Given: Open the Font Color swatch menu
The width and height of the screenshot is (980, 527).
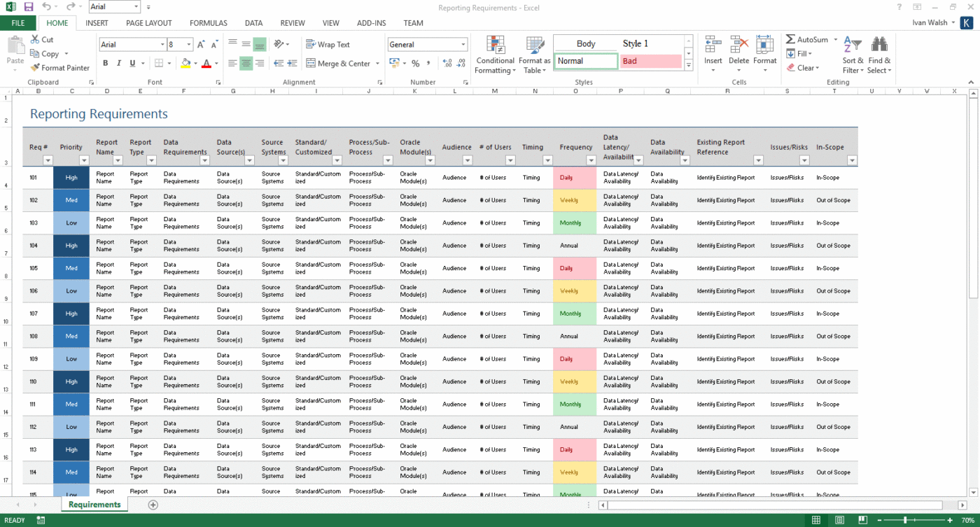Looking at the screenshot, I should pos(215,63).
